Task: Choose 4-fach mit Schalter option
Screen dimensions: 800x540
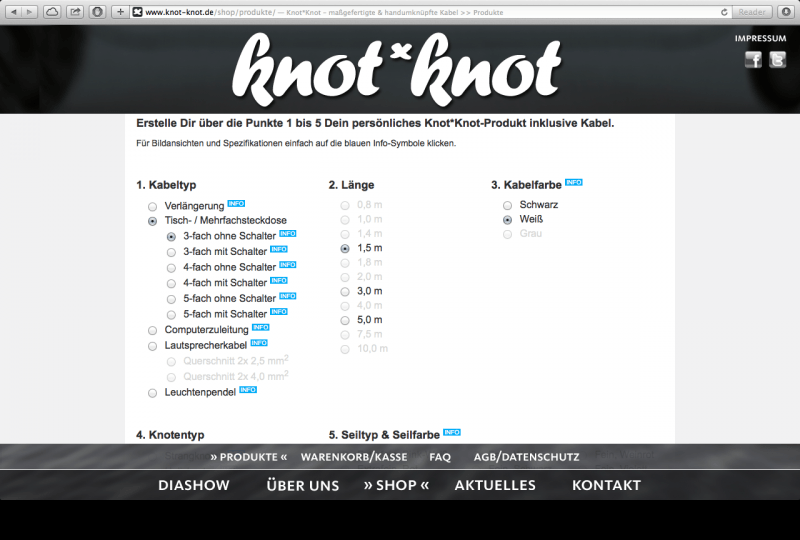Action: point(171,284)
